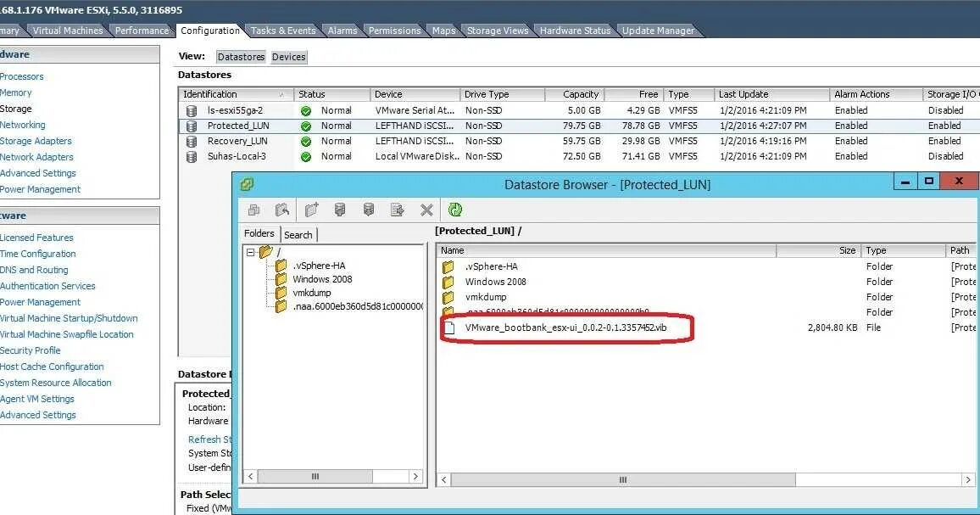Click the move file toolbar icon
Image resolution: width=980 pixels, height=515 pixels.
(x=398, y=210)
